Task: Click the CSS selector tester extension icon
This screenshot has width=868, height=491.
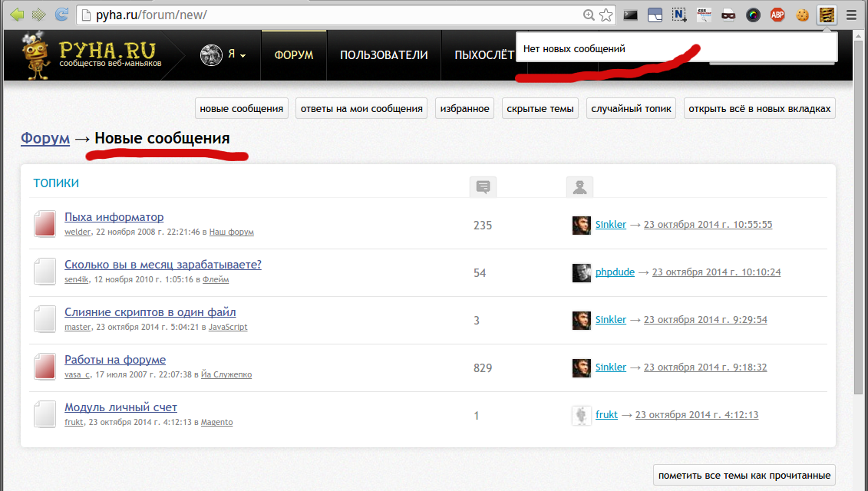Action: [704, 14]
